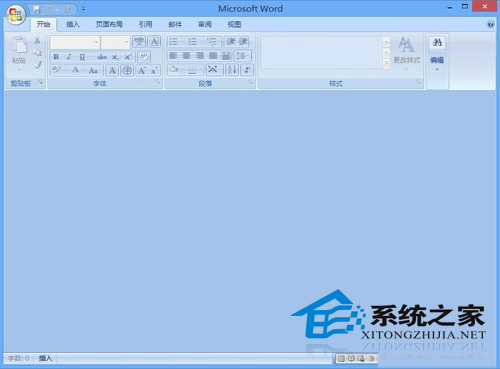Switch to the 页面布局 tab

coord(109,24)
